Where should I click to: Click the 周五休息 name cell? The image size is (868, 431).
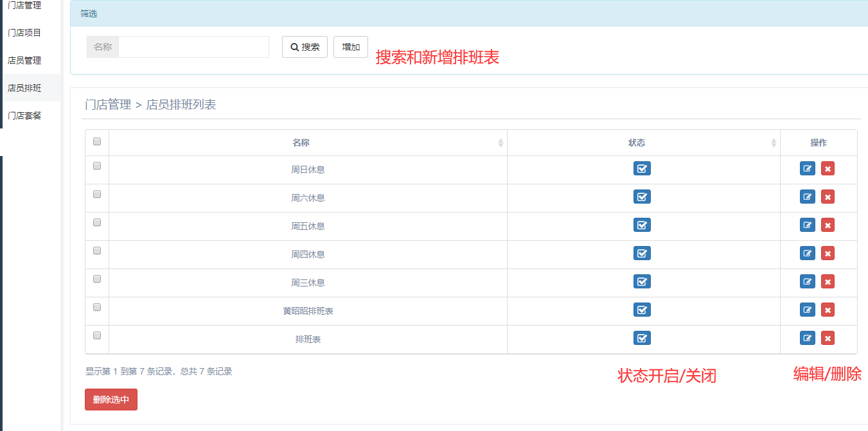308,226
